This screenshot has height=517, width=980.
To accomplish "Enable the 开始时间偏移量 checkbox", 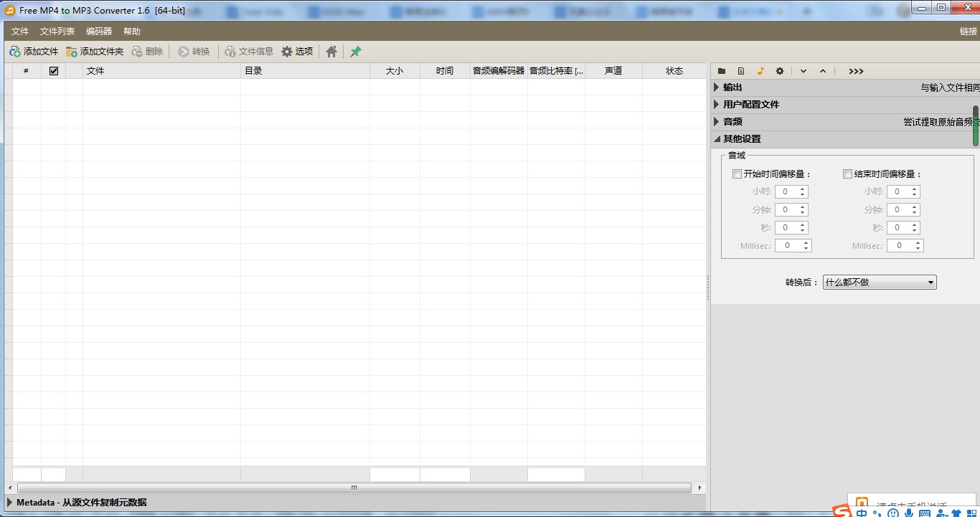I will pos(737,174).
